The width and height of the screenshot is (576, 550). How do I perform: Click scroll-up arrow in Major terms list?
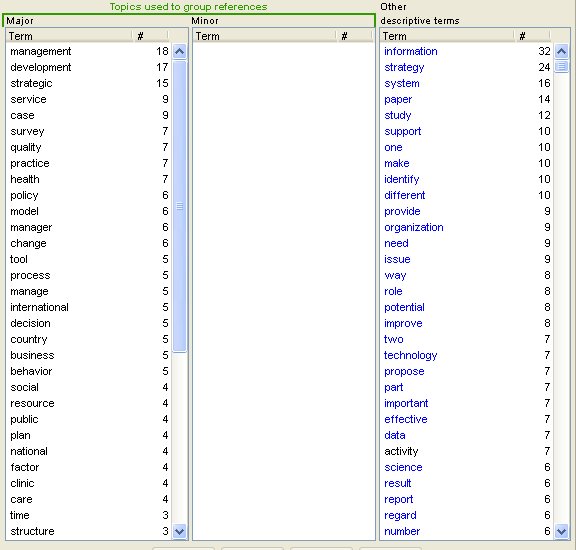click(x=179, y=51)
